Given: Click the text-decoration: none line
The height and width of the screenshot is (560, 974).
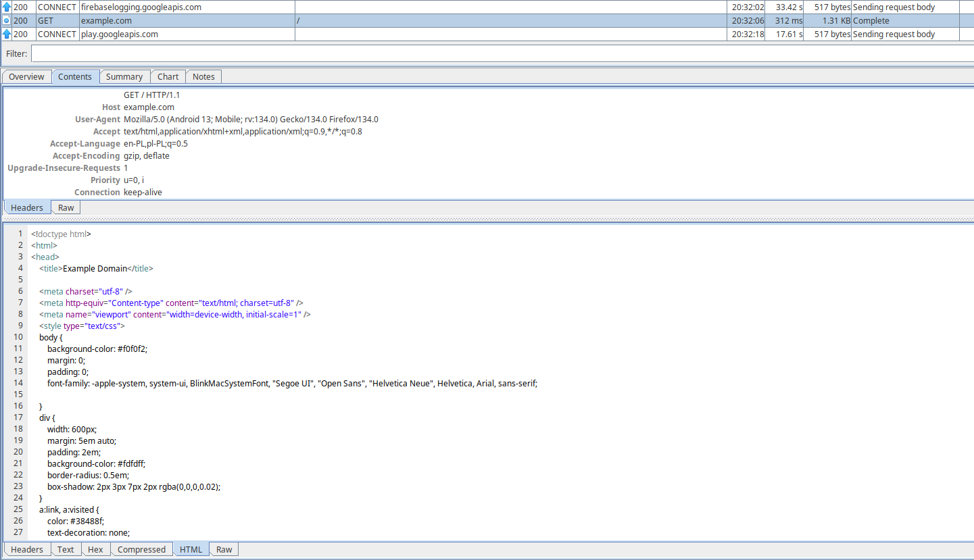Looking at the screenshot, I should click(x=89, y=532).
